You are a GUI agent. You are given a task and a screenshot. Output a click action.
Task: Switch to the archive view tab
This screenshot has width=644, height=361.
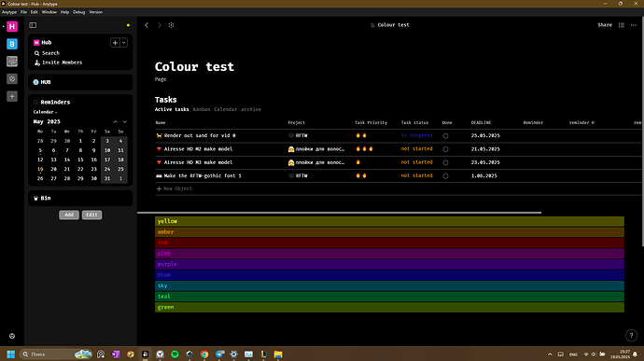[251, 110]
